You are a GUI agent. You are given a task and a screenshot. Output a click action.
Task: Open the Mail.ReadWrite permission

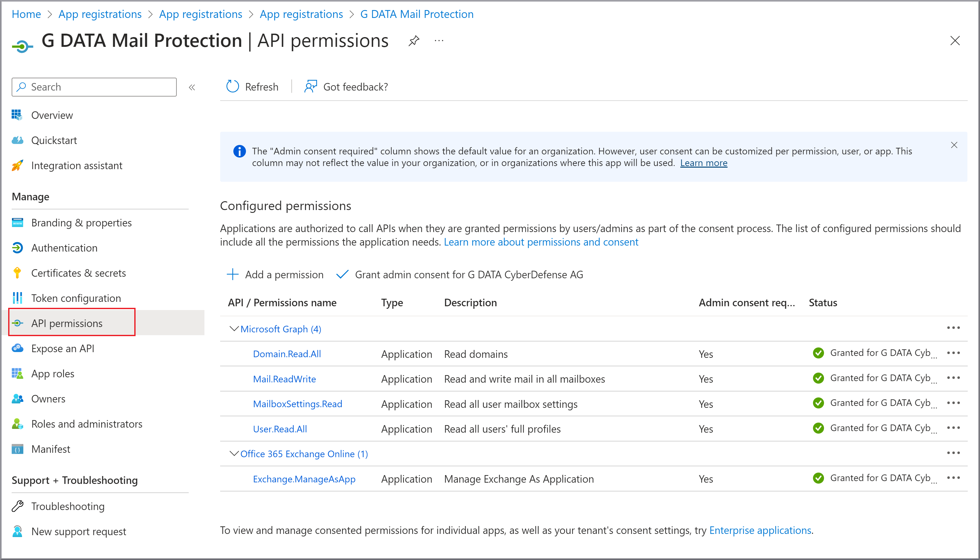coord(284,379)
